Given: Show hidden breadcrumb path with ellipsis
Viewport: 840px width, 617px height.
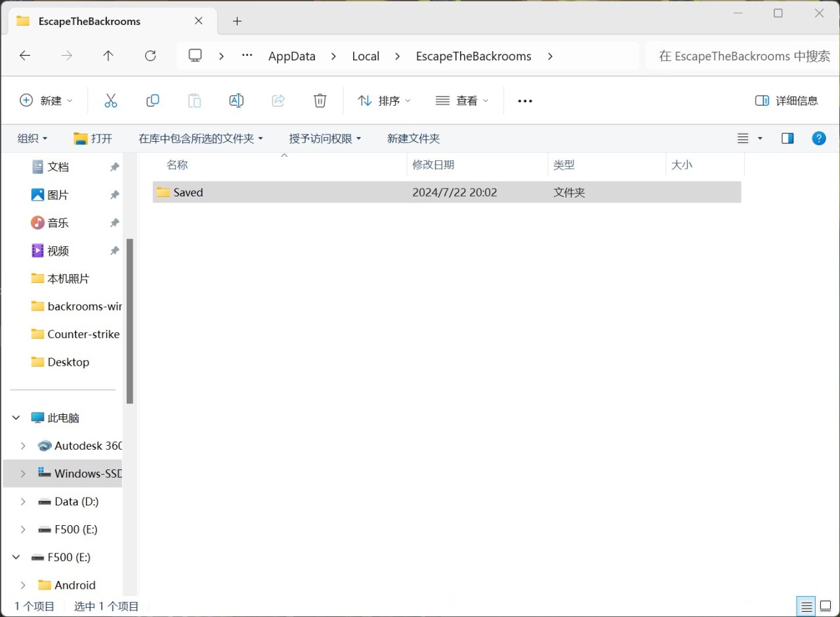Looking at the screenshot, I should click(x=247, y=56).
